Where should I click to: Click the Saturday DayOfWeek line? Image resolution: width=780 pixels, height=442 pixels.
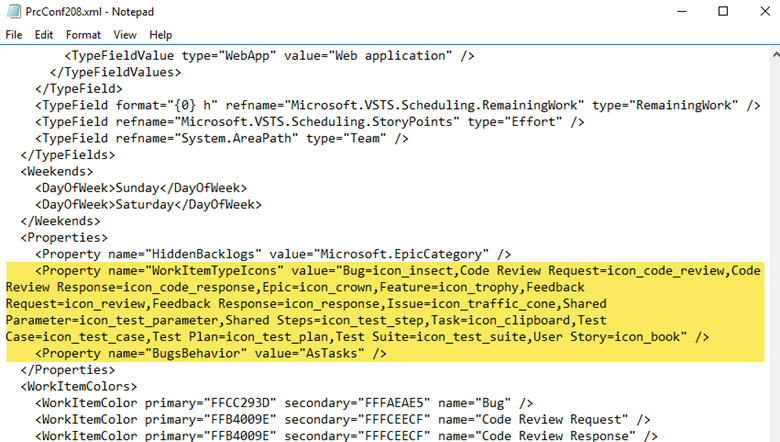point(148,204)
